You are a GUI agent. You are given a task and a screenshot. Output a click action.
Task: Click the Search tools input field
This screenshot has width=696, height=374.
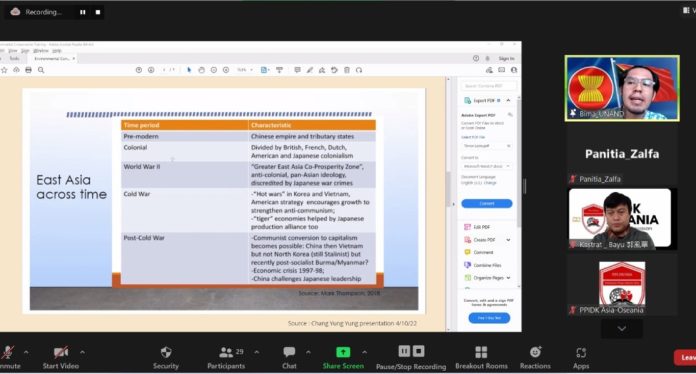(x=488, y=86)
